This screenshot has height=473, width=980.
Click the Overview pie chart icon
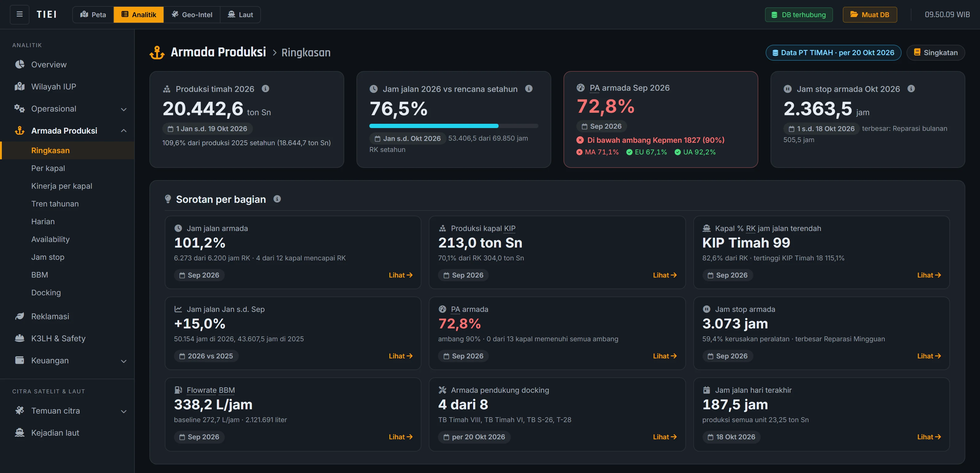point(20,64)
